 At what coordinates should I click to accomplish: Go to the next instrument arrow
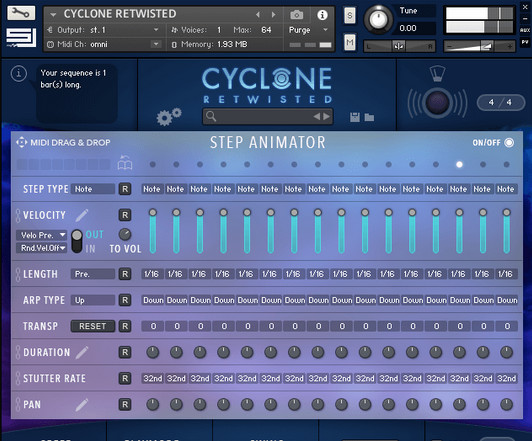tap(273, 15)
